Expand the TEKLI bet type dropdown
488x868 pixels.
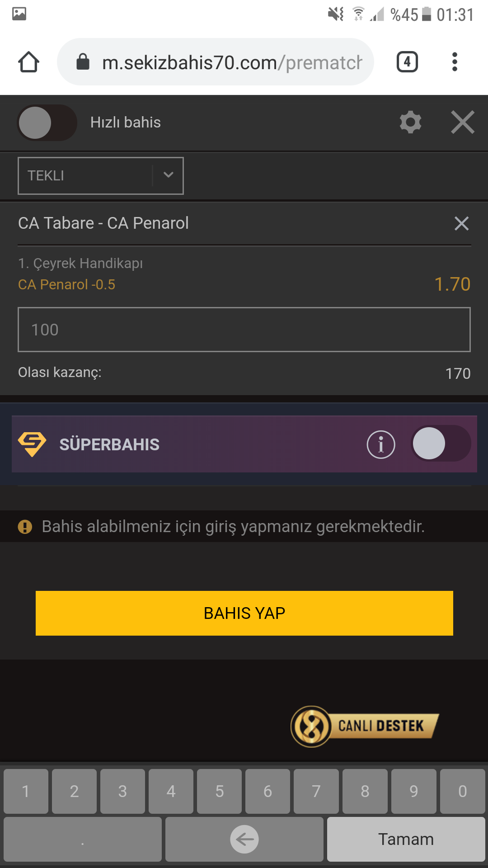(x=101, y=176)
